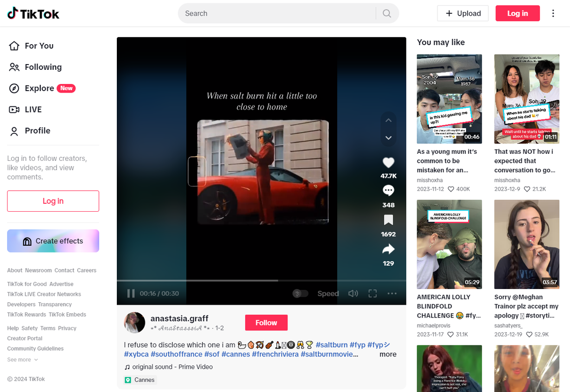Expand the caption with more
This screenshot has height=392, width=570.
pyautogui.click(x=388, y=354)
